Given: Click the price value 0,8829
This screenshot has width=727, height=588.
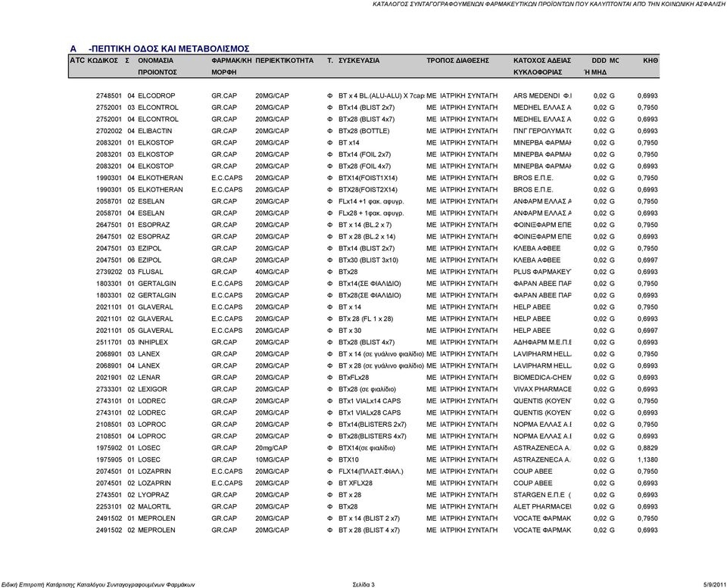Looking at the screenshot, I should coord(647,448).
